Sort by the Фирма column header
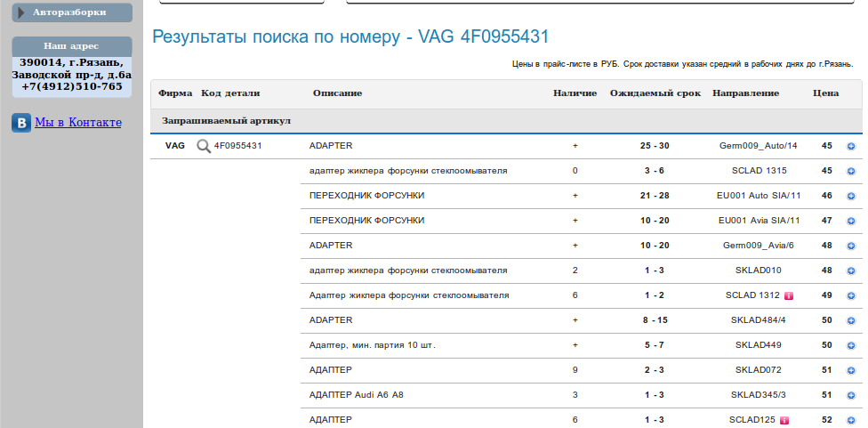The height and width of the screenshot is (428, 868). [x=175, y=93]
